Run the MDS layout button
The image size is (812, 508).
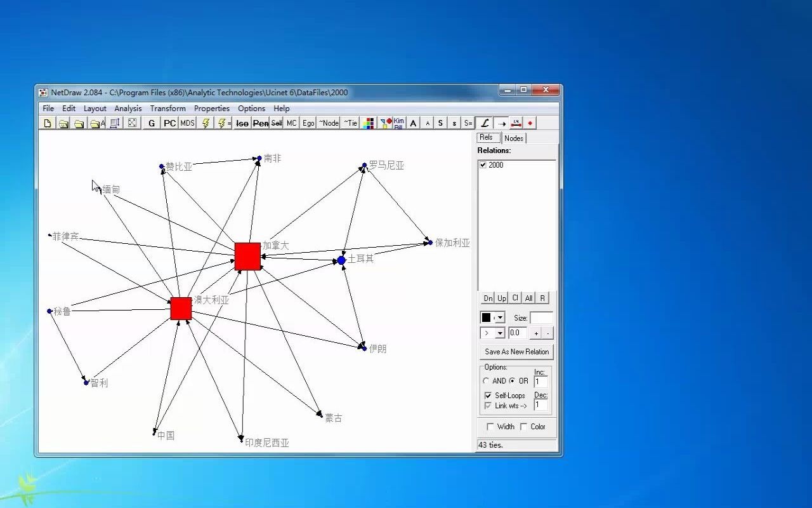point(188,123)
